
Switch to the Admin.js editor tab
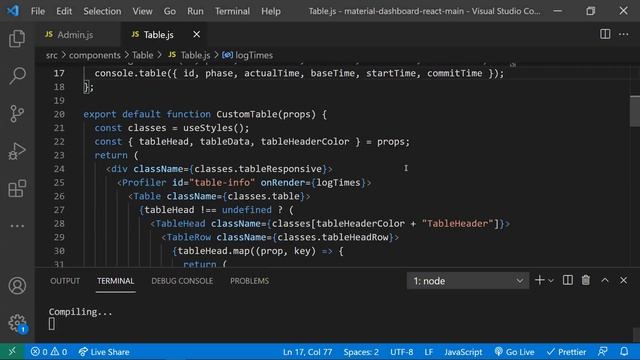[78, 35]
